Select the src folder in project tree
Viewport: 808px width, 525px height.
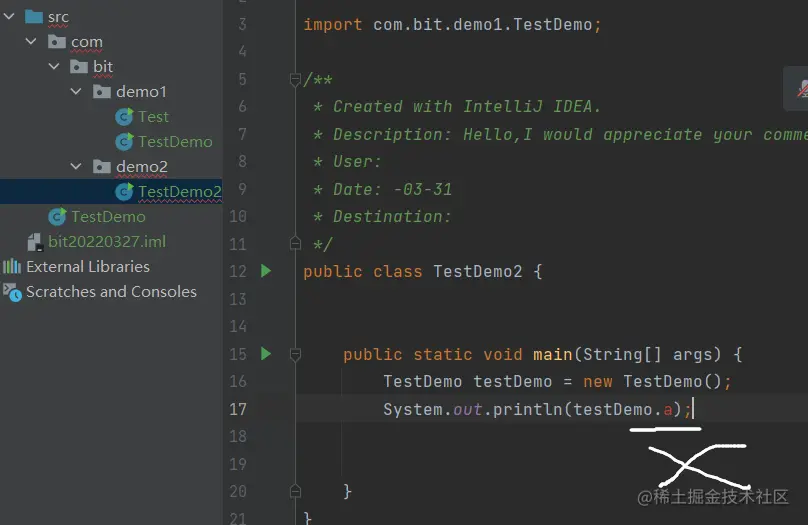point(58,17)
